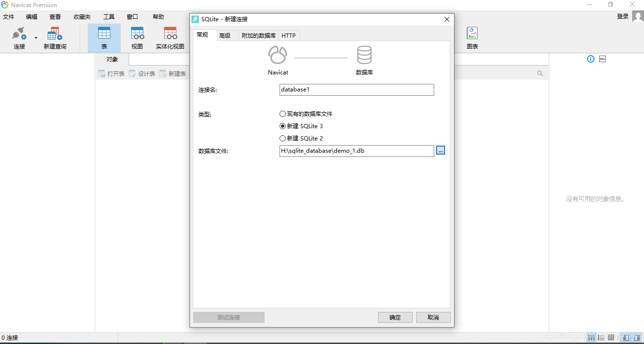The width and height of the screenshot is (644, 344).
Task: Select the 实体化视图 toolbar icon
Action: click(x=170, y=33)
